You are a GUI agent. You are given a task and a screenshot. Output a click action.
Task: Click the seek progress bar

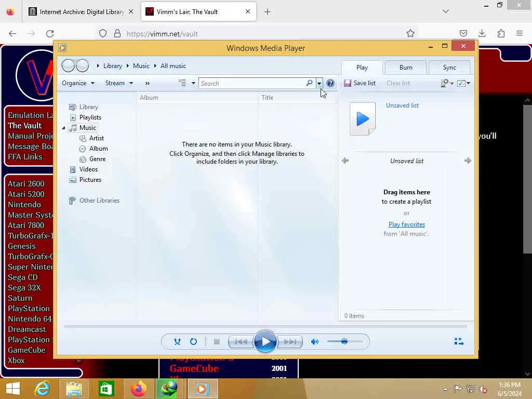(265, 326)
